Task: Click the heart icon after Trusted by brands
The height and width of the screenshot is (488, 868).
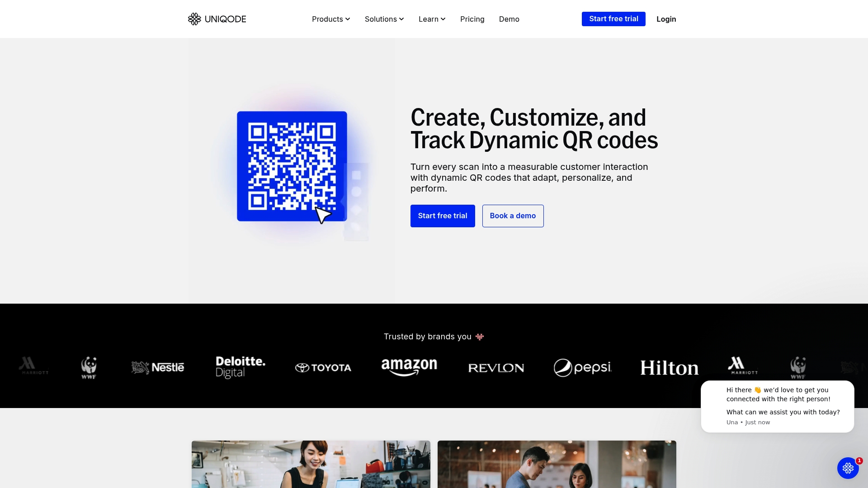Action: (480, 337)
